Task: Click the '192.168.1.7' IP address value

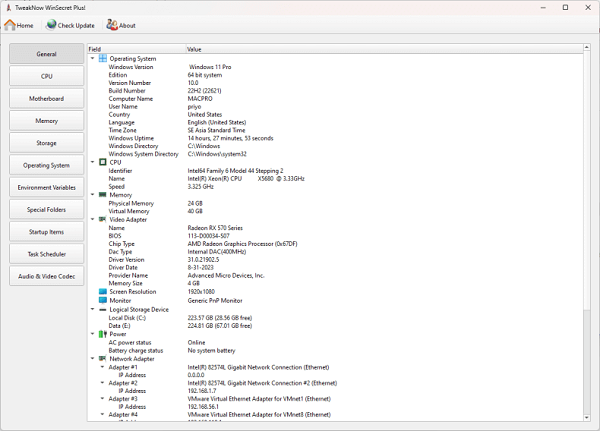Action: coord(202,390)
